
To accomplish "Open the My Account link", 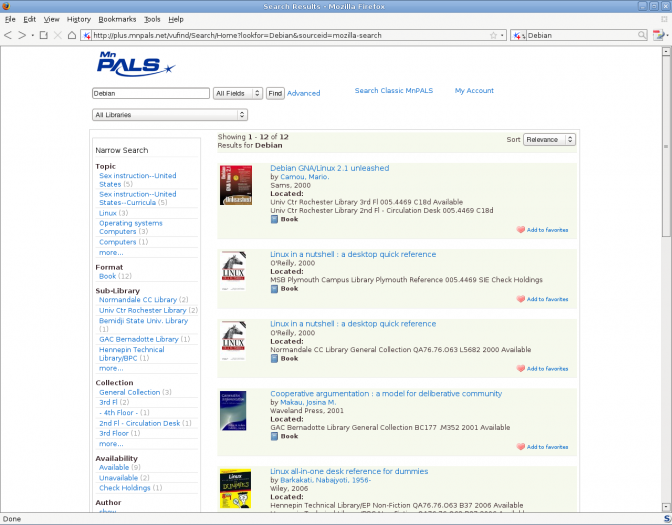I will pos(474,91).
